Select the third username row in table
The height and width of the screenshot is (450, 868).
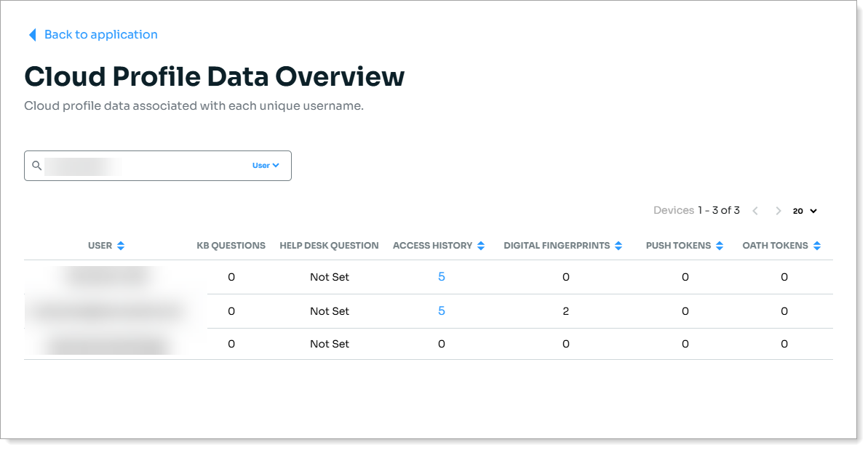(108, 343)
